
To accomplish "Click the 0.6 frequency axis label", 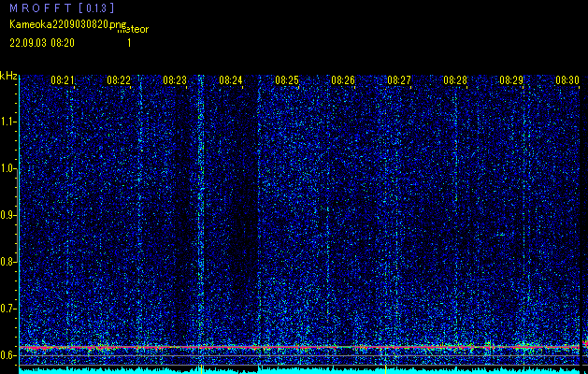I will (x=8, y=355).
